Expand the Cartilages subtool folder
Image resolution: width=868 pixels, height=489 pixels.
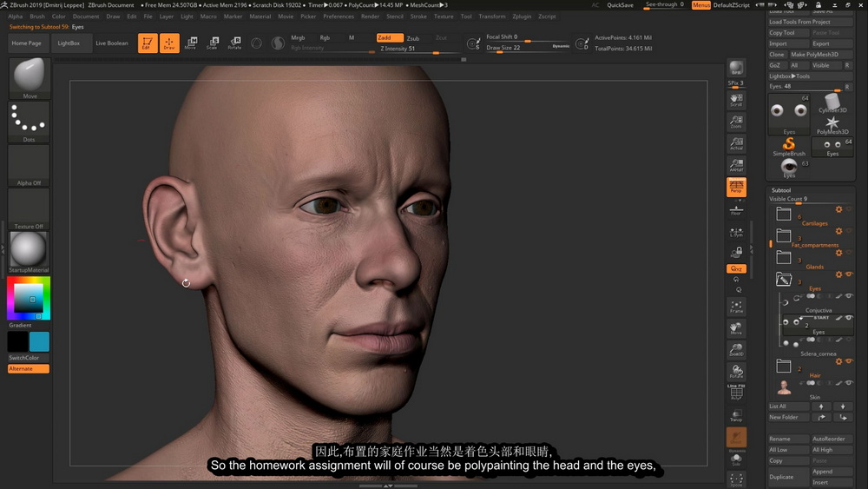[x=783, y=214]
